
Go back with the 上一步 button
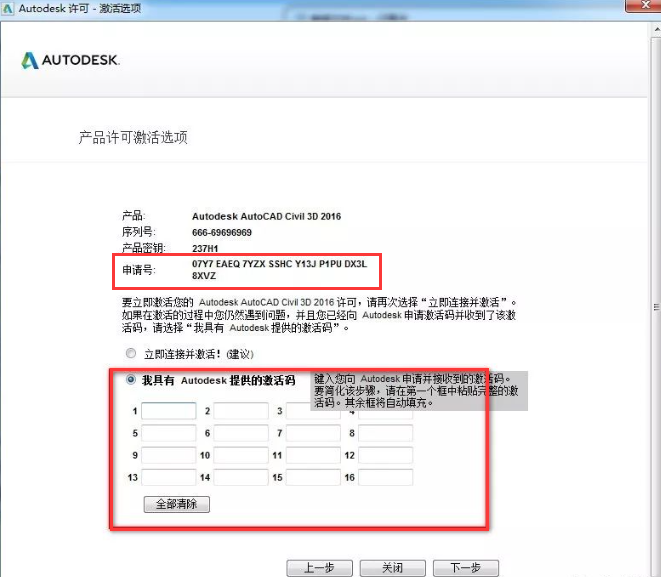pos(320,568)
